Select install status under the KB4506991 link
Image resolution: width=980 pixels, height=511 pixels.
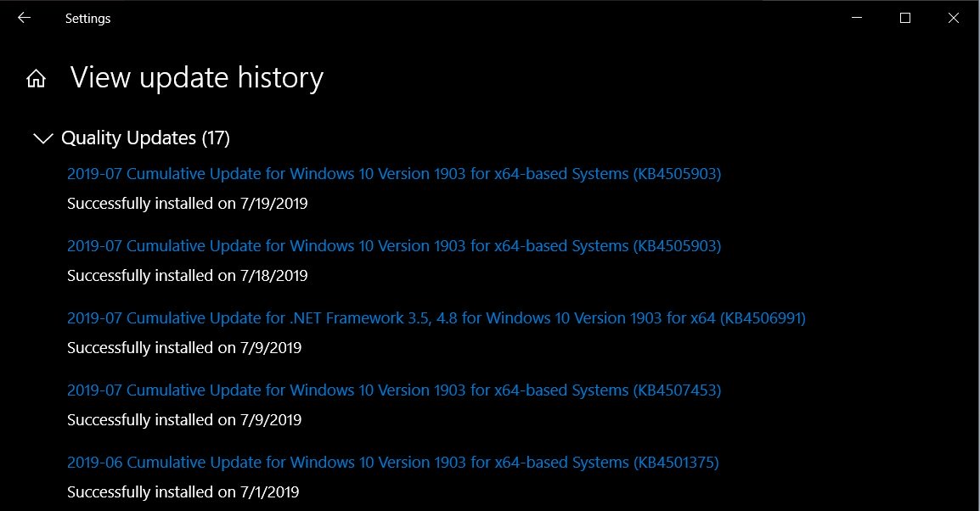[x=184, y=348]
